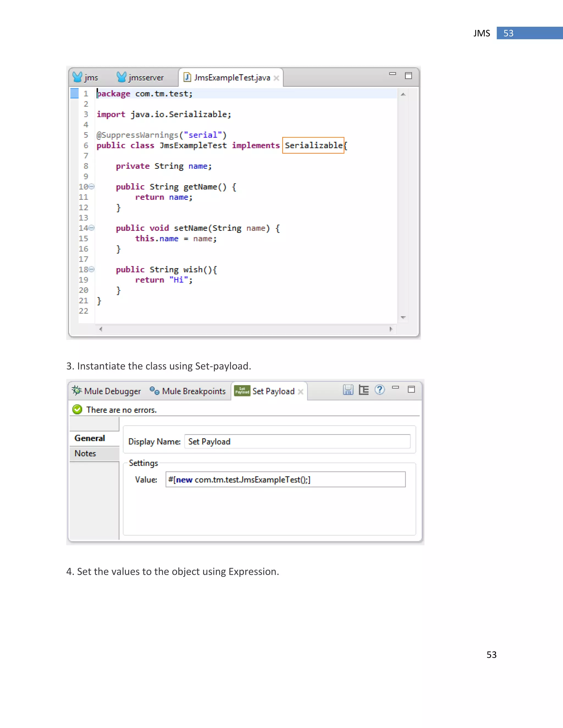Click the Mule Debugger bug icon
563x728 pixels.
click(x=77, y=390)
